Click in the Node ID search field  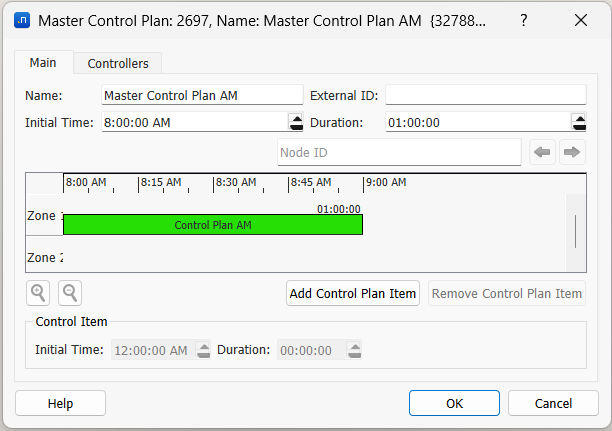tap(398, 152)
